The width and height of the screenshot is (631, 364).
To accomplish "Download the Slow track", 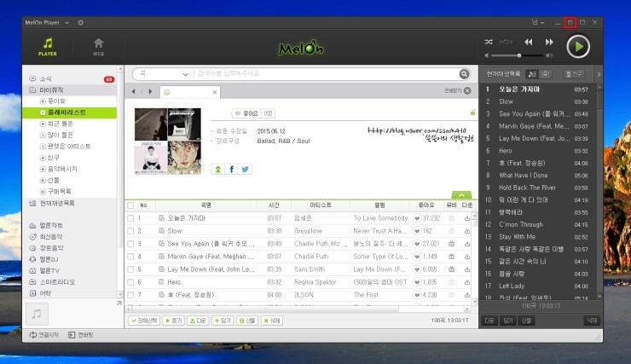I will [466, 231].
